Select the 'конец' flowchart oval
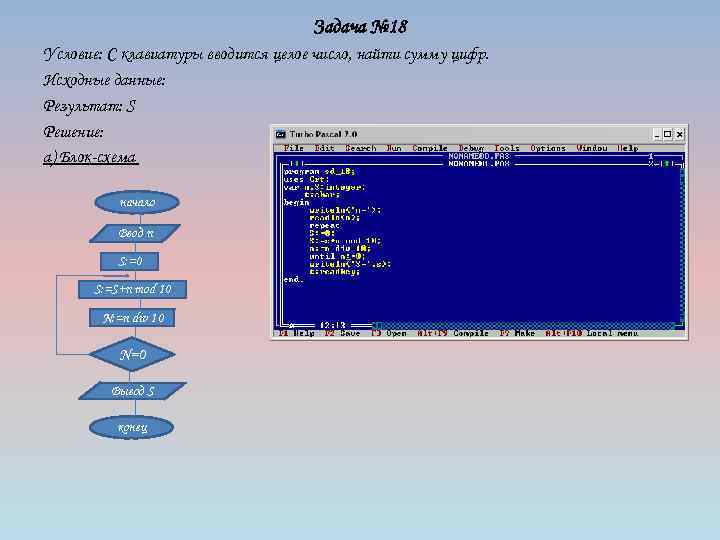The width and height of the screenshot is (720, 540). point(132,427)
